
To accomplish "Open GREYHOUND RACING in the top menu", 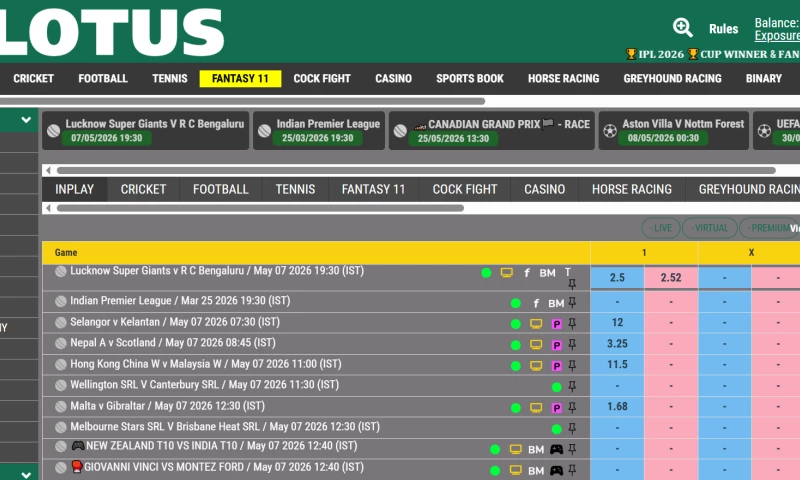I will (672, 79).
